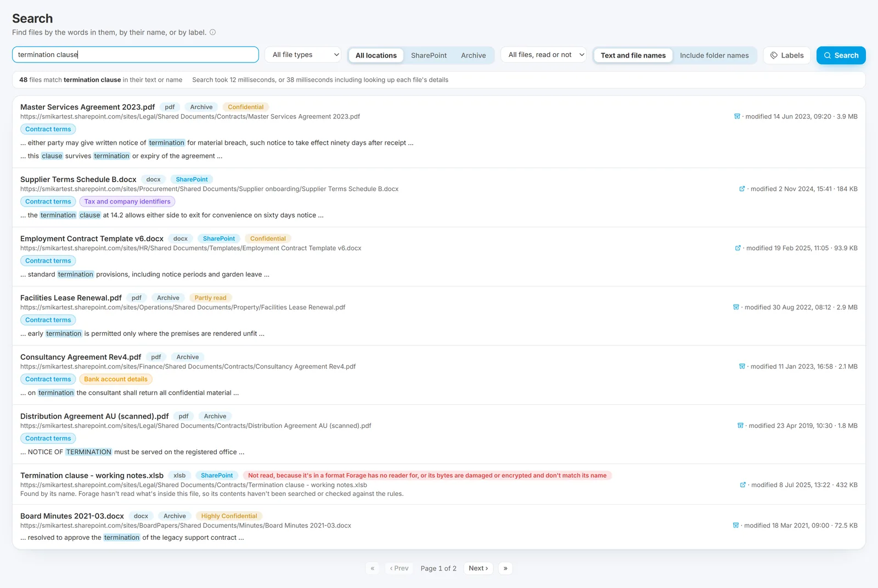
Task: Click the archive icon for Board Minutes 2021-03.docx
Action: point(736,525)
